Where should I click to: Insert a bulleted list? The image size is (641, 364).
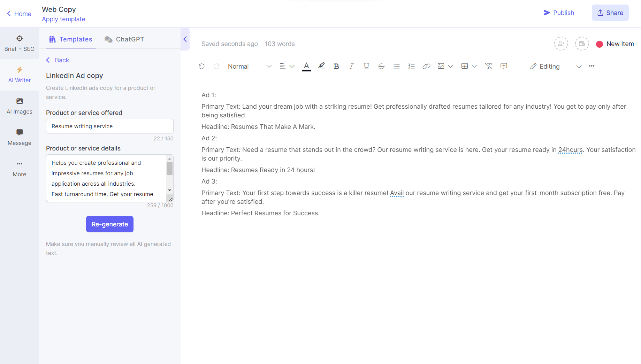pyautogui.click(x=396, y=66)
